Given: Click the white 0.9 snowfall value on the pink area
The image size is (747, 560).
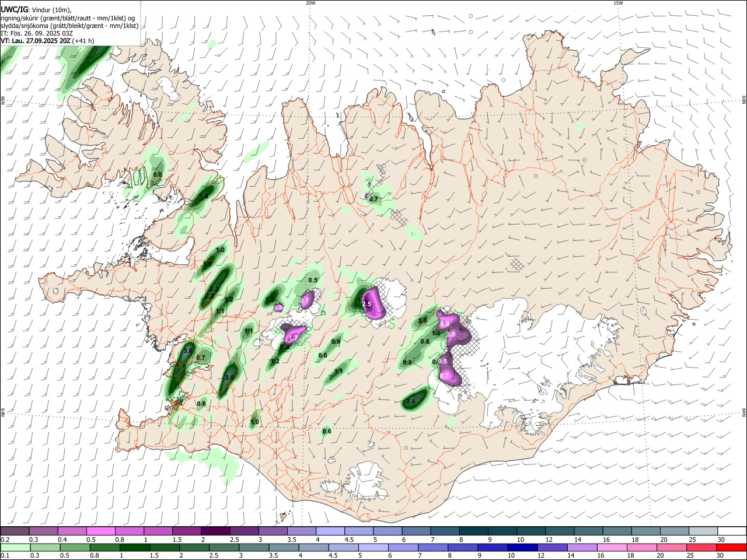Looking at the screenshot, I should (445, 324).
